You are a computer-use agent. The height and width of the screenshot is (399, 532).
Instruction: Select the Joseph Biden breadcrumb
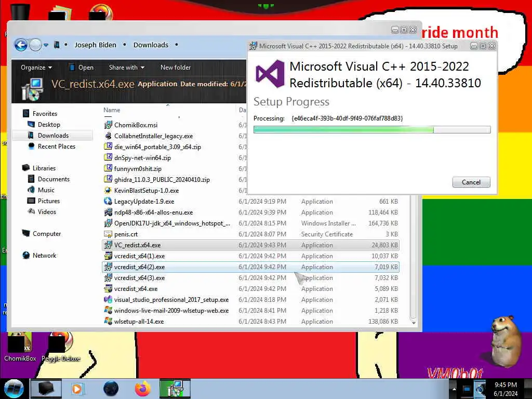(x=95, y=45)
